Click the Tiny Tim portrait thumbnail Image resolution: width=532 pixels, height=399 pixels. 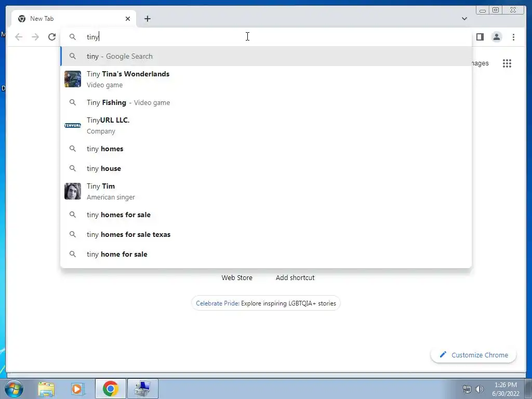click(73, 191)
